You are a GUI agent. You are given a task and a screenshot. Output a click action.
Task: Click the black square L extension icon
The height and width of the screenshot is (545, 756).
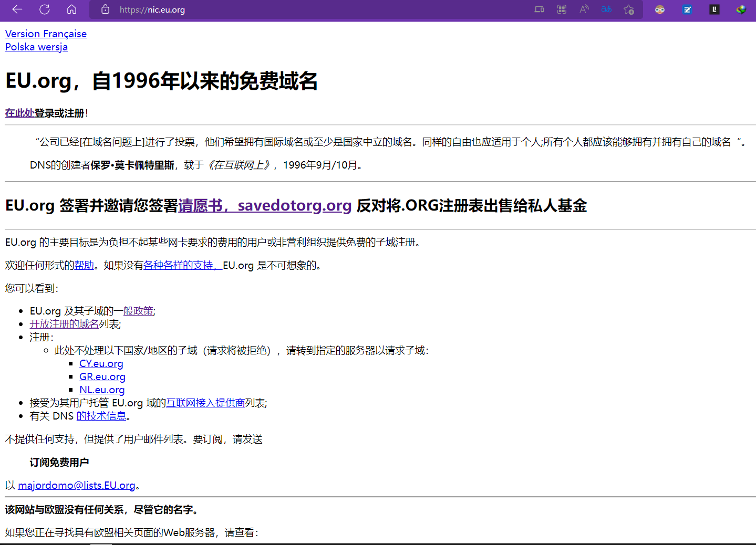pyautogui.click(x=714, y=9)
